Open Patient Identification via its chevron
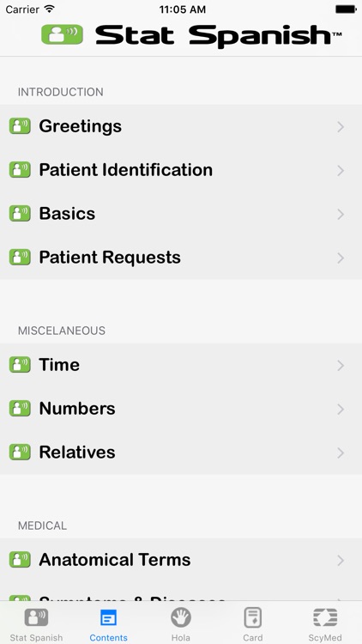The image size is (362, 644). click(341, 171)
